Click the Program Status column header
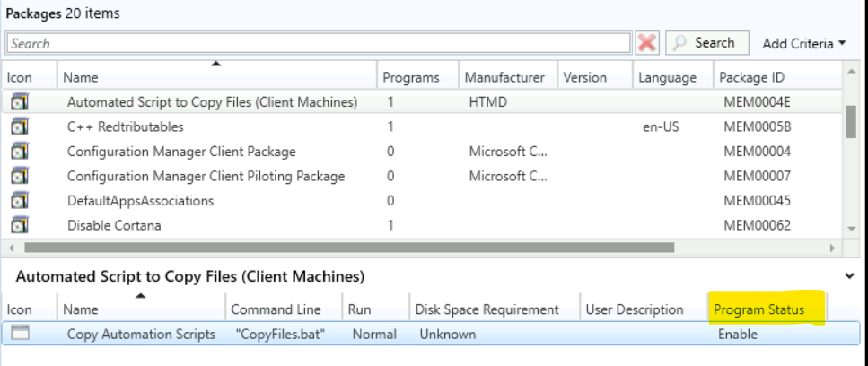Viewport: 868px width, 366px height. click(758, 309)
